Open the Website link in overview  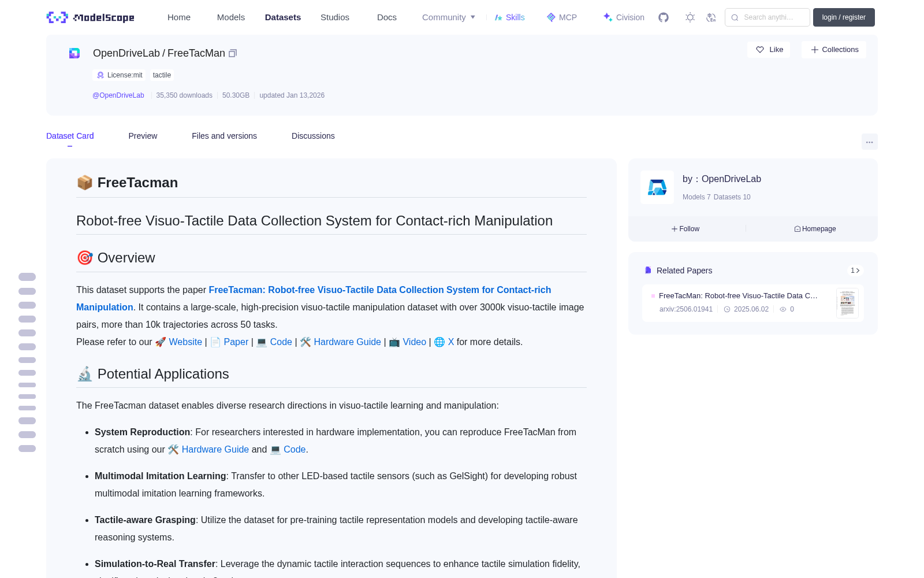[x=185, y=342]
